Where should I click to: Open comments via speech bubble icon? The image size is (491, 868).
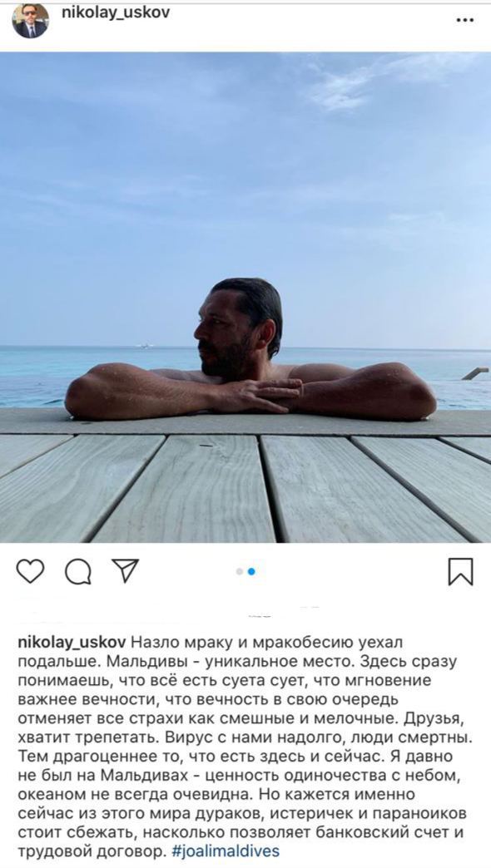click(x=78, y=571)
